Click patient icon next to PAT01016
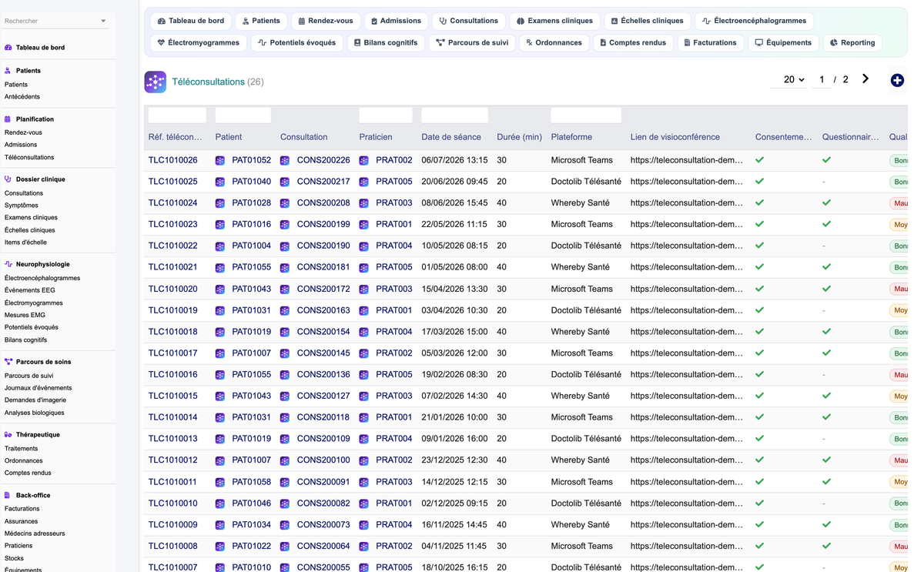Image resolution: width=924 pixels, height=572 pixels. coord(220,225)
